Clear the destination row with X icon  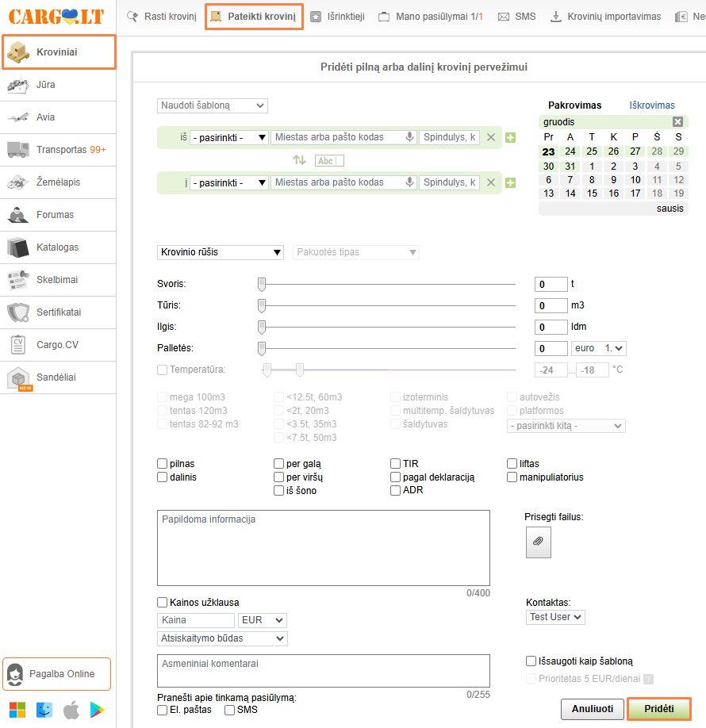tap(491, 183)
